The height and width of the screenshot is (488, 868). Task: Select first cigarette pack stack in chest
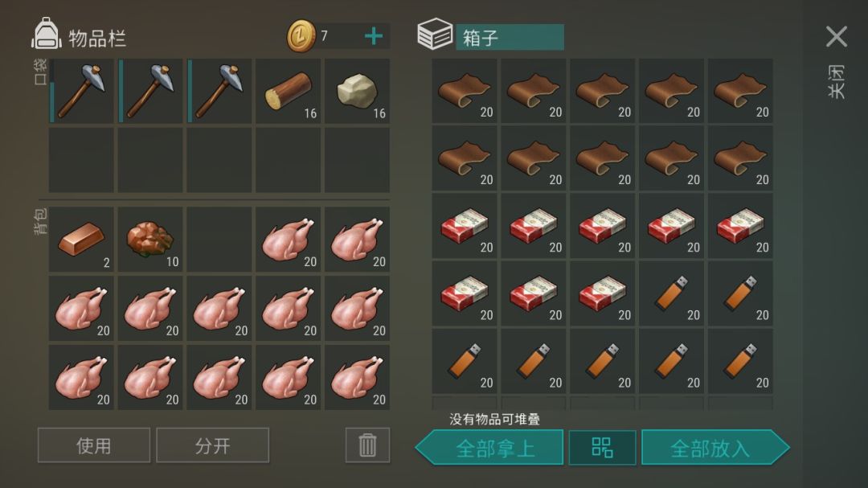point(464,226)
